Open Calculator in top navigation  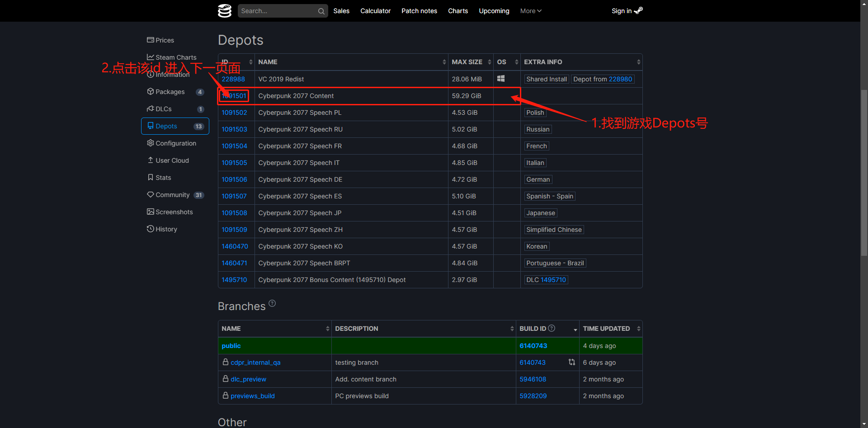(375, 11)
